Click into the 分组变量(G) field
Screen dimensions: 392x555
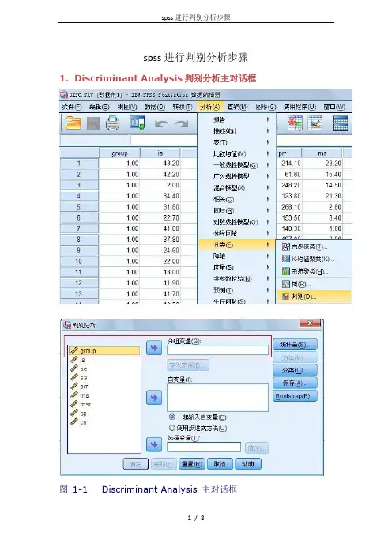[x=217, y=349]
